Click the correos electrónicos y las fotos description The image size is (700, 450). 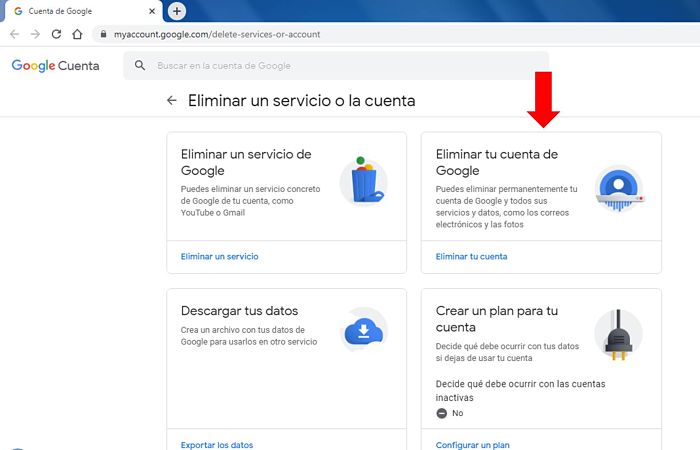[x=507, y=207]
